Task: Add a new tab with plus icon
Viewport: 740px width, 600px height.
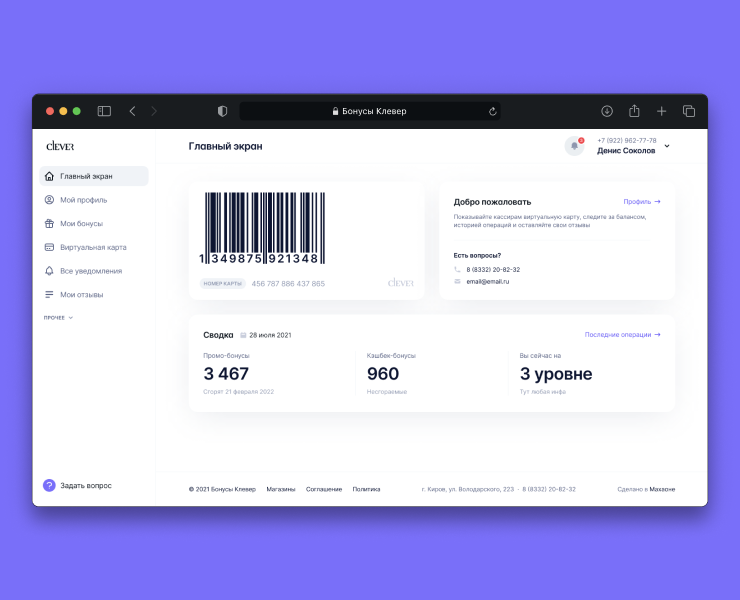Action: (x=661, y=111)
